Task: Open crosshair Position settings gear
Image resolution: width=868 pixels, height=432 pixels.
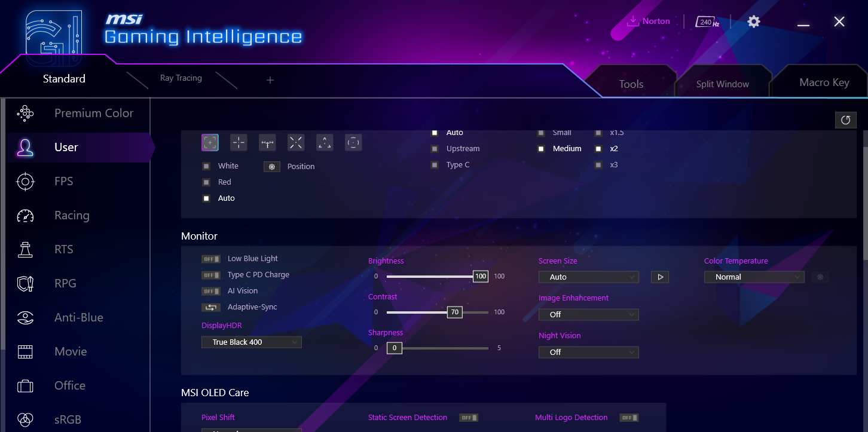Action: pos(272,167)
